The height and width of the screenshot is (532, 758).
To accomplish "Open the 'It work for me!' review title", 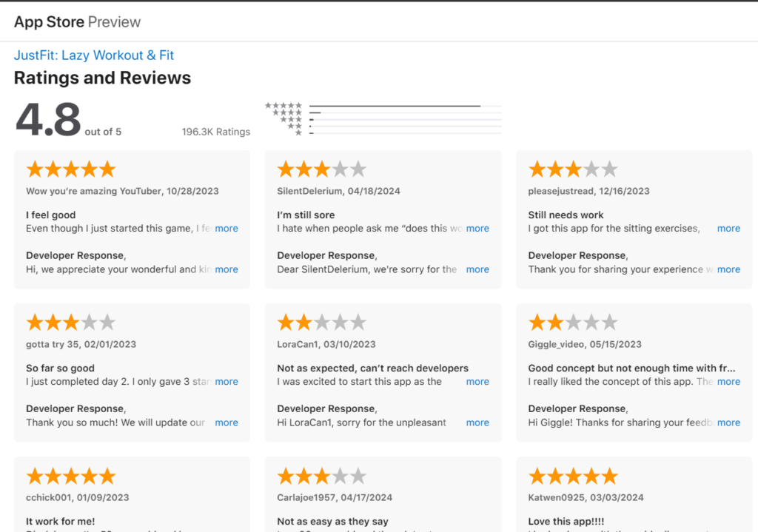I will point(61,522).
